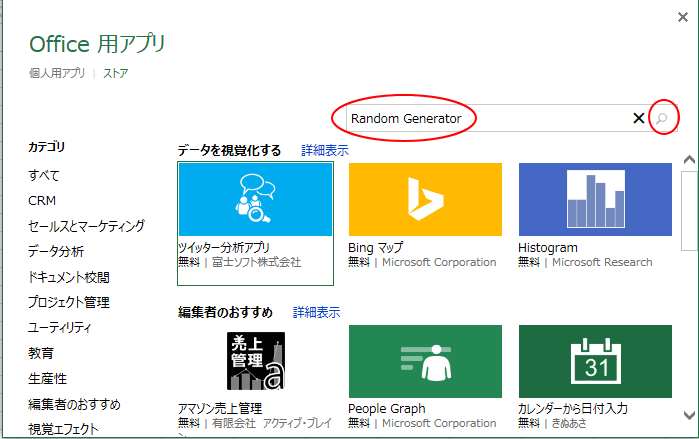Open the Bing マップ orange tile
The width and height of the screenshot is (699, 439).
click(x=425, y=199)
